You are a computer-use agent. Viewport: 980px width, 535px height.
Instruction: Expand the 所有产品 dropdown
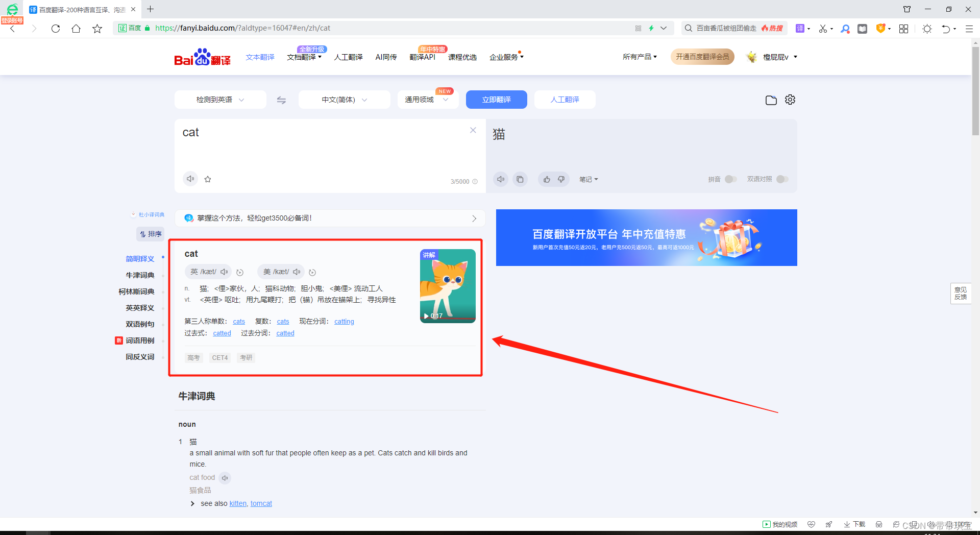pyautogui.click(x=640, y=57)
